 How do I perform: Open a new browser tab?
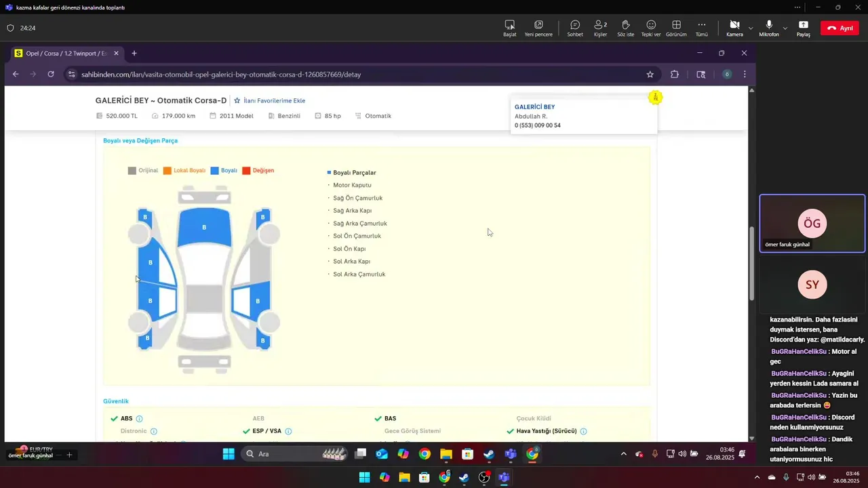click(x=134, y=53)
